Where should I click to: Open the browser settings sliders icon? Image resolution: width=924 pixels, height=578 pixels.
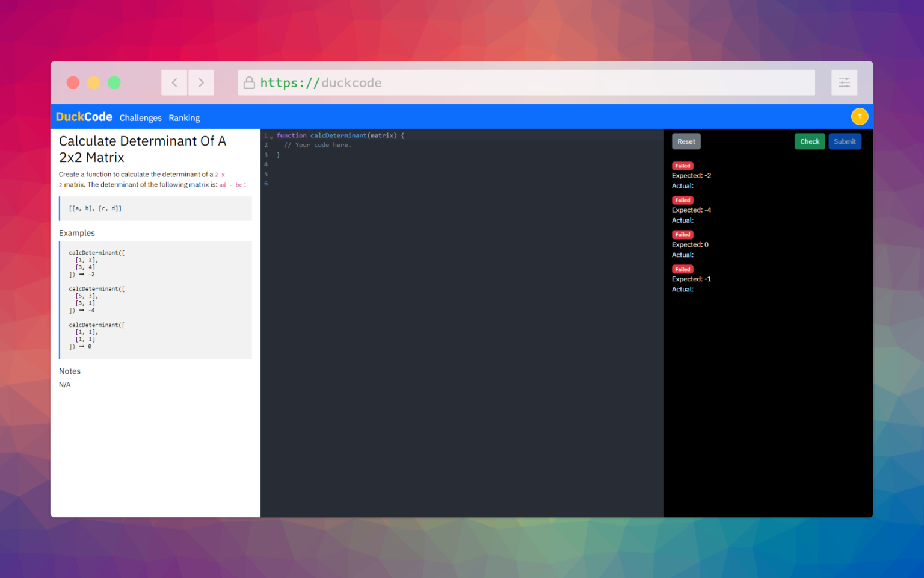tap(845, 82)
